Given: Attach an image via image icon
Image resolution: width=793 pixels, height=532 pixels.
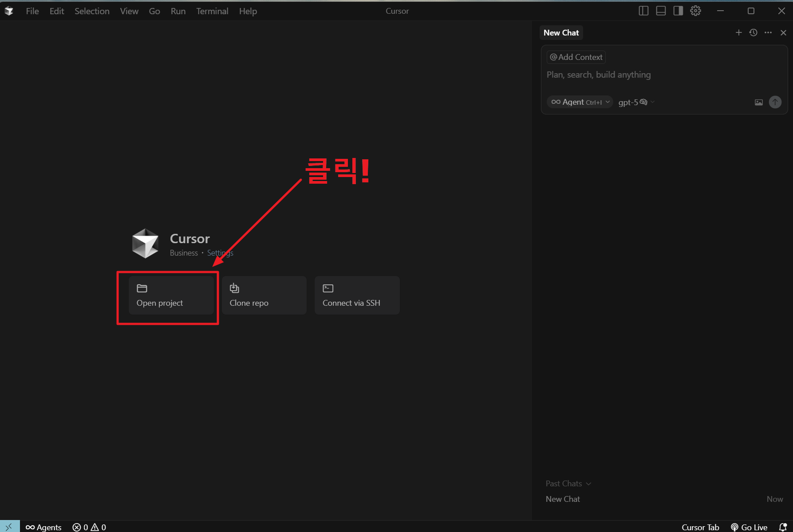Looking at the screenshot, I should pyautogui.click(x=759, y=102).
